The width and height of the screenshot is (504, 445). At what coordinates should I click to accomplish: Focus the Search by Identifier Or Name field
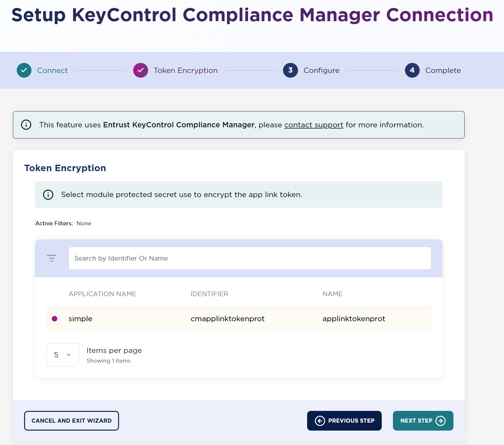(x=250, y=258)
